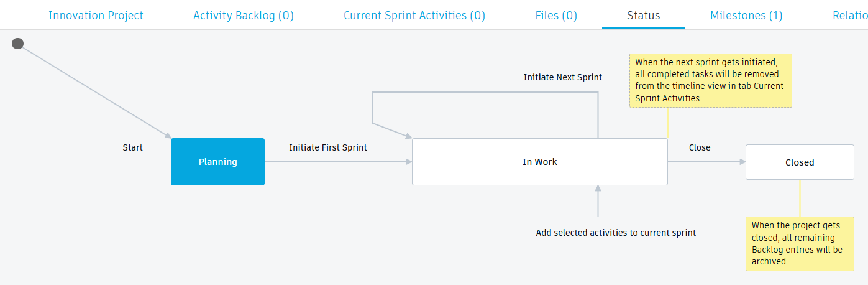The height and width of the screenshot is (285, 868).
Task: Click the arrowhead pointing into Planning
Action: tap(167, 136)
